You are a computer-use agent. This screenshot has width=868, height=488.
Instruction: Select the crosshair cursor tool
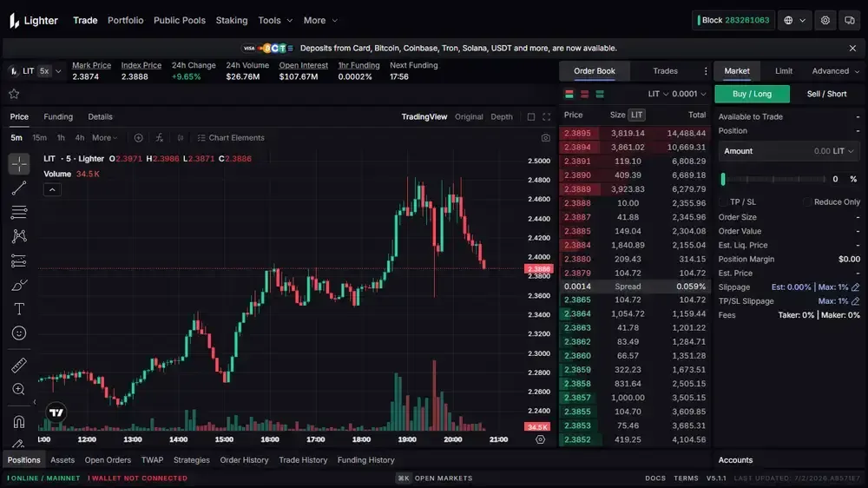(19, 164)
